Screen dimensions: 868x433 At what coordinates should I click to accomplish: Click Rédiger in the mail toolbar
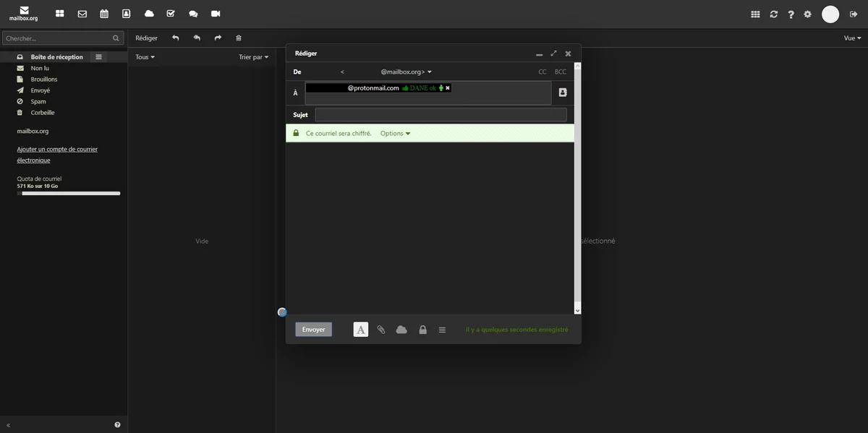point(147,38)
